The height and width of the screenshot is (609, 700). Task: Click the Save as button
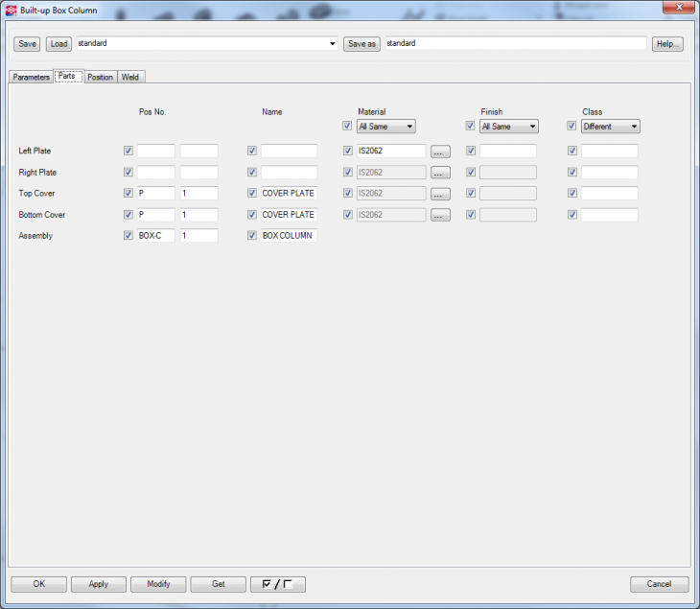(362, 44)
